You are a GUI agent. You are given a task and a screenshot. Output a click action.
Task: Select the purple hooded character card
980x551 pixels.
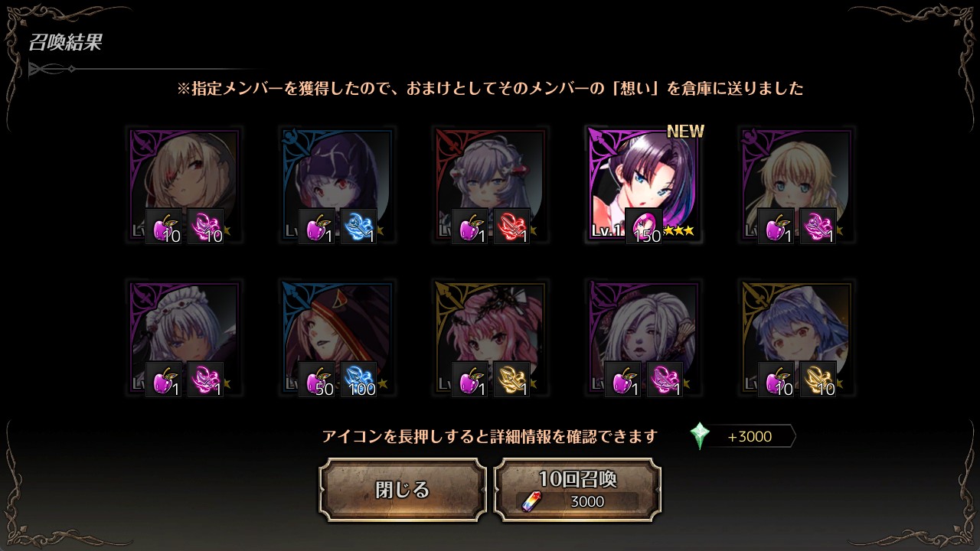(338, 186)
